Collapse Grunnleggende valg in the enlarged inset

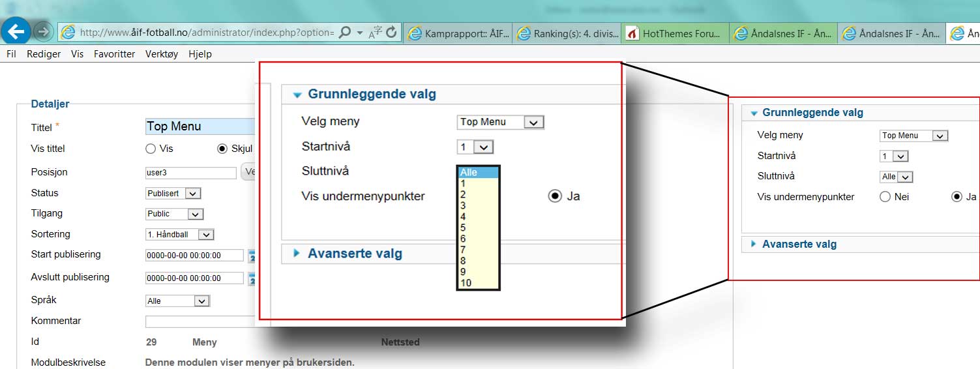372,94
